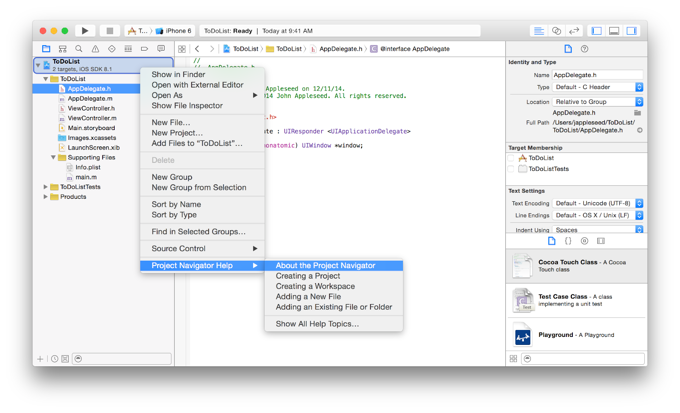Screen dimensions: 680x413
Task: Toggle the Utilities pane visibility
Action: (631, 30)
